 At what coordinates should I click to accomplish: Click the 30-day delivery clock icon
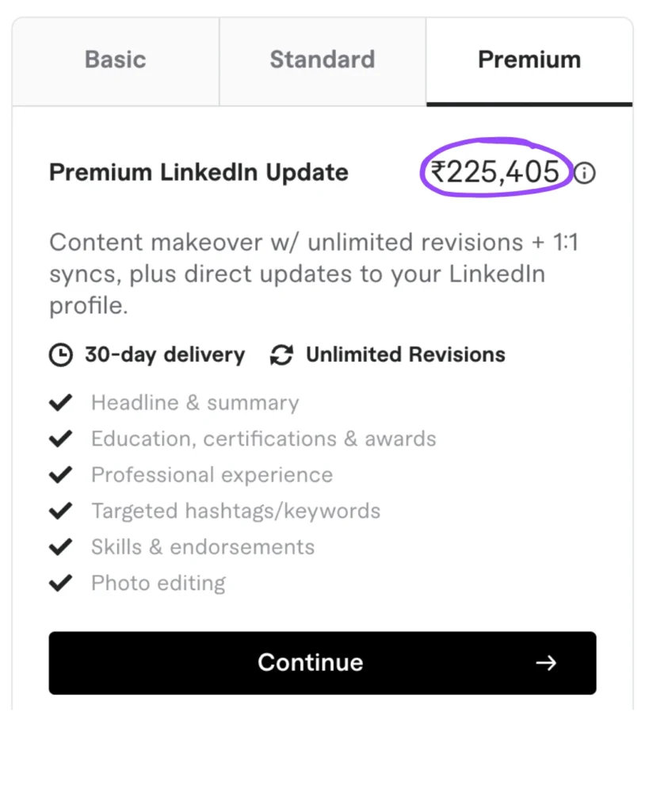(x=60, y=354)
